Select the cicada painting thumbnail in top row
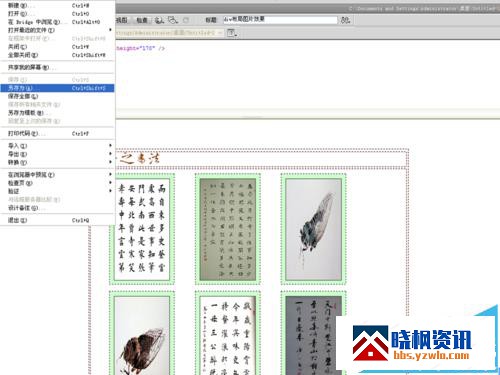Screen dimensions: 500x375 click(314, 229)
